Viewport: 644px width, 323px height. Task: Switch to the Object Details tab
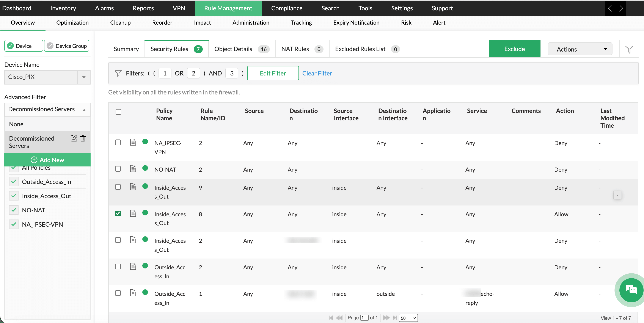point(242,49)
